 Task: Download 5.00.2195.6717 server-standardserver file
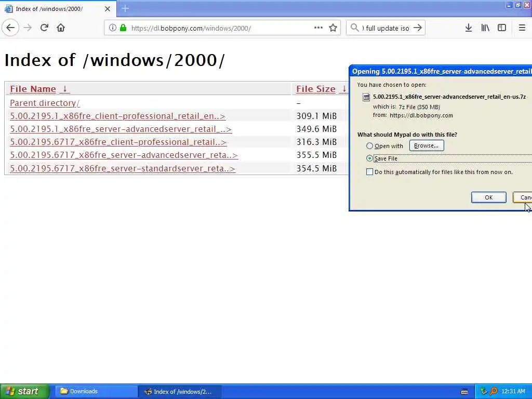tap(123, 168)
